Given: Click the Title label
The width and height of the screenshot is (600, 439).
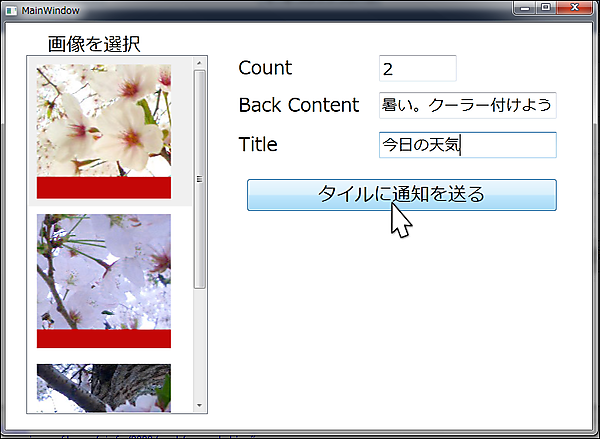Looking at the screenshot, I should 258,144.
